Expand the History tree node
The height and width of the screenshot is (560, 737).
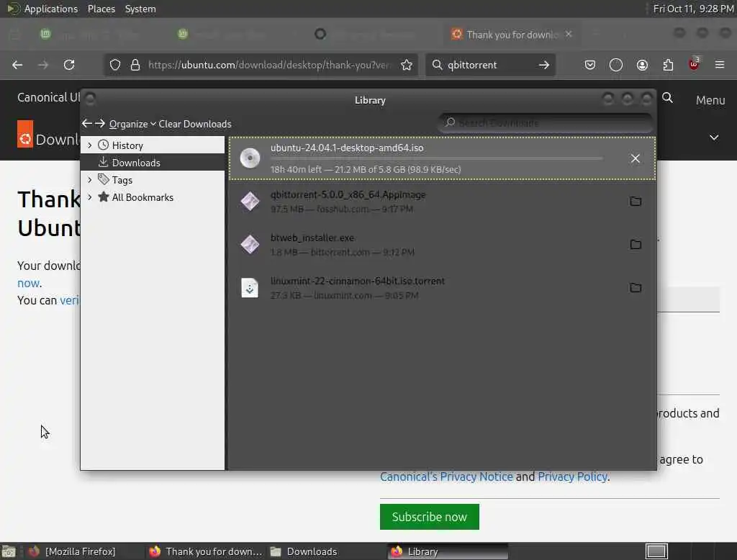coord(89,145)
